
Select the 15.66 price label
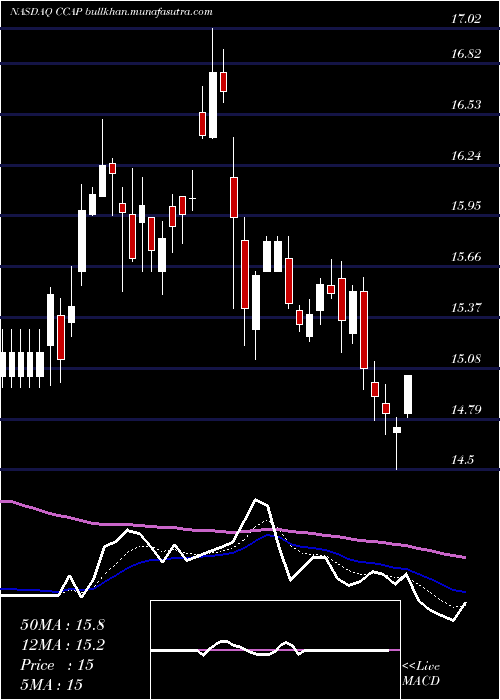466,257
